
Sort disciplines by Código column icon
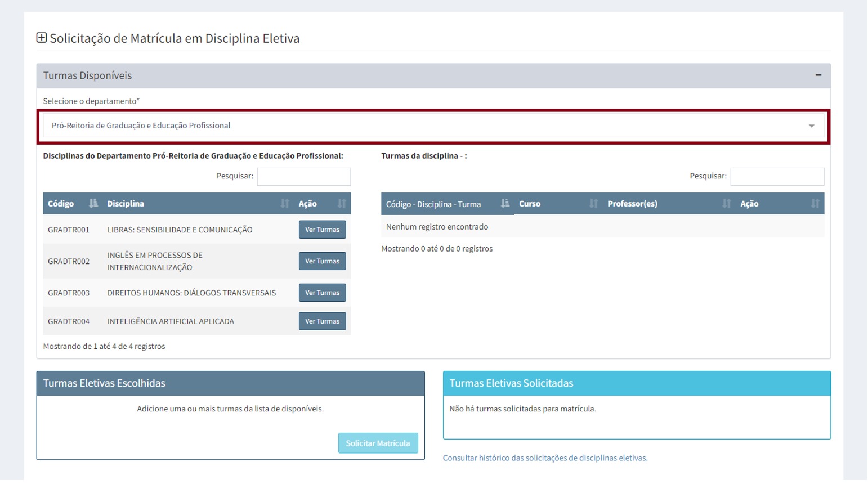coord(93,204)
